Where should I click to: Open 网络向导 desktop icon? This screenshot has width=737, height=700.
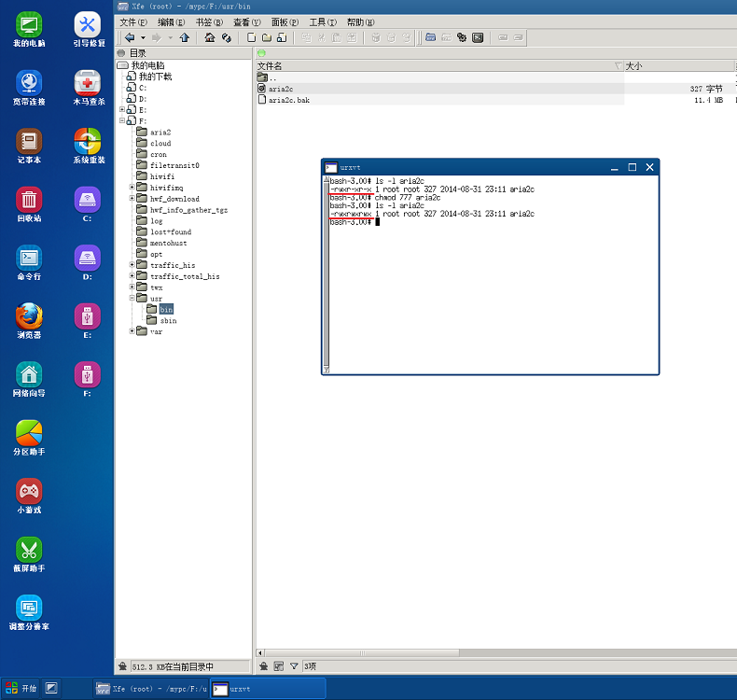[x=29, y=379]
